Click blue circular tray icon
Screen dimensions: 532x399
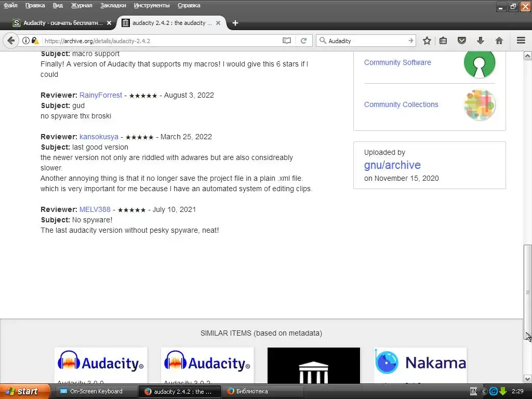tap(494, 391)
